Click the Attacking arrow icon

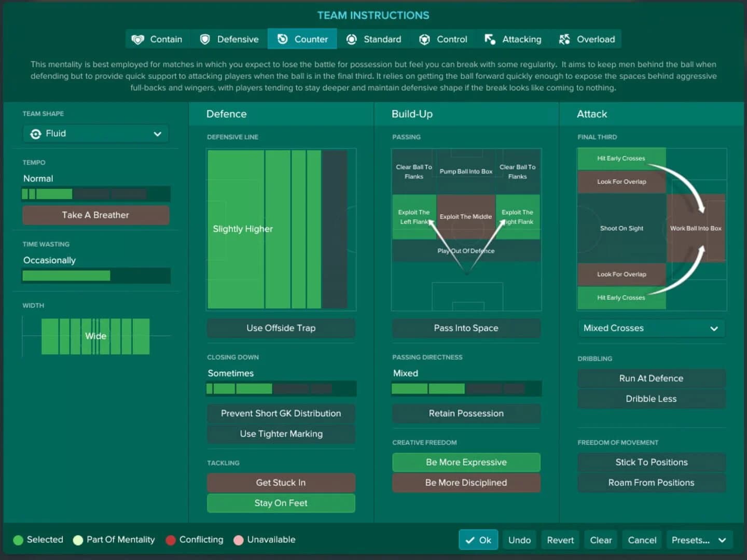(x=489, y=39)
